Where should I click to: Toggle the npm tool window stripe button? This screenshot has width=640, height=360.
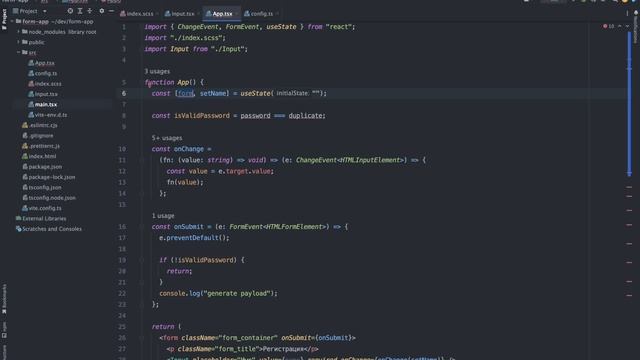4,331
